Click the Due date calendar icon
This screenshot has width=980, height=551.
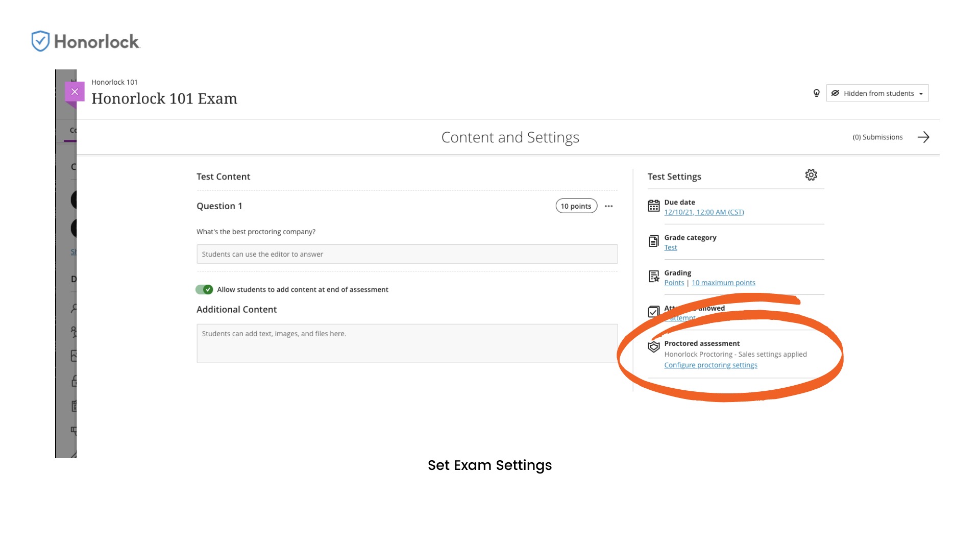654,206
